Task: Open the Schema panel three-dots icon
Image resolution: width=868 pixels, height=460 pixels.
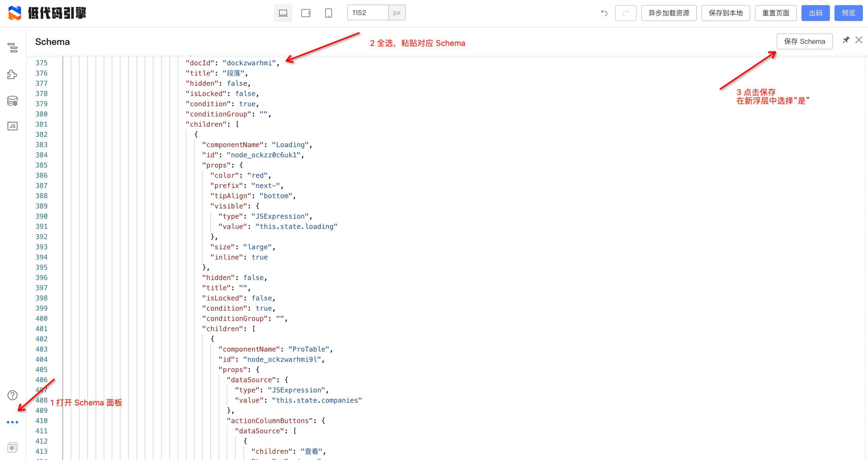Action: 13,422
